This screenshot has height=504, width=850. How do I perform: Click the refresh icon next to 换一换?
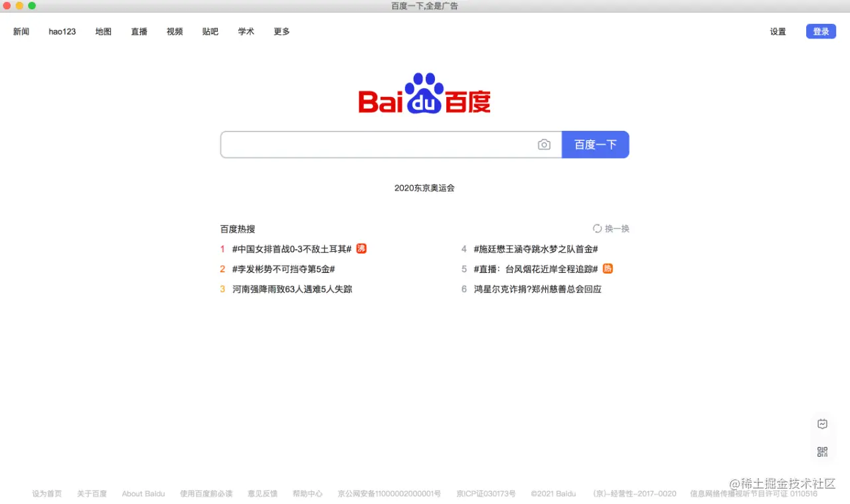tap(597, 228)
